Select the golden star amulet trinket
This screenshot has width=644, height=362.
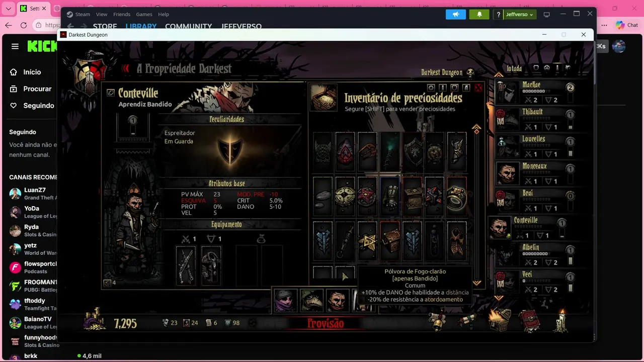point(367,240)
